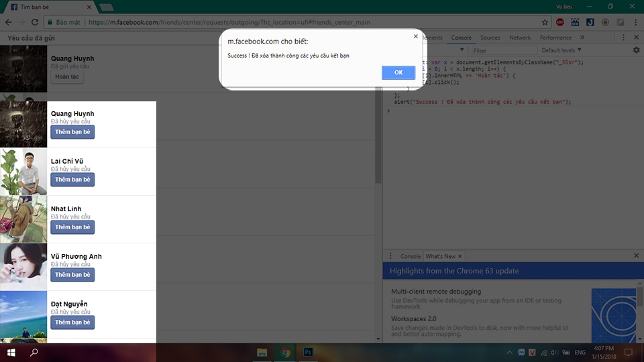Image resolution: width=644 pixels, height=362 pixels.
Task: Close the m.facebook.com alert dialog
Action: click(x=416, y=36)
